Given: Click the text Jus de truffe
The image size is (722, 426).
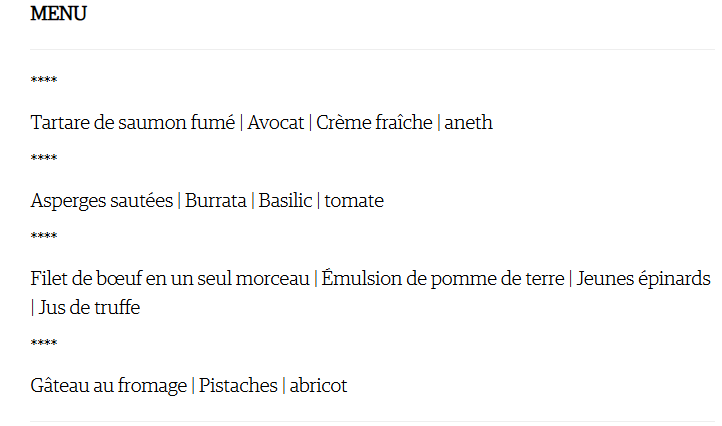Looking at the screenshot, I should [x=89, y=308].
